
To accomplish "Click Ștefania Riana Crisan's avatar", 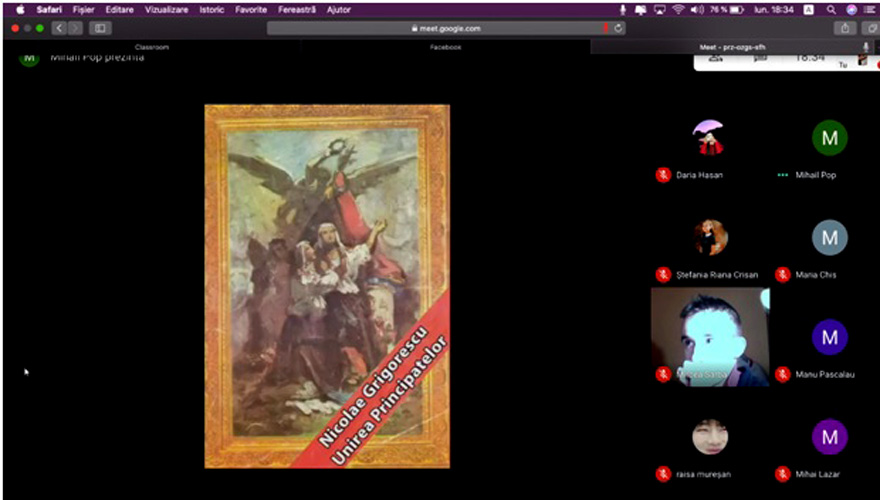I will tap(711, 237).
